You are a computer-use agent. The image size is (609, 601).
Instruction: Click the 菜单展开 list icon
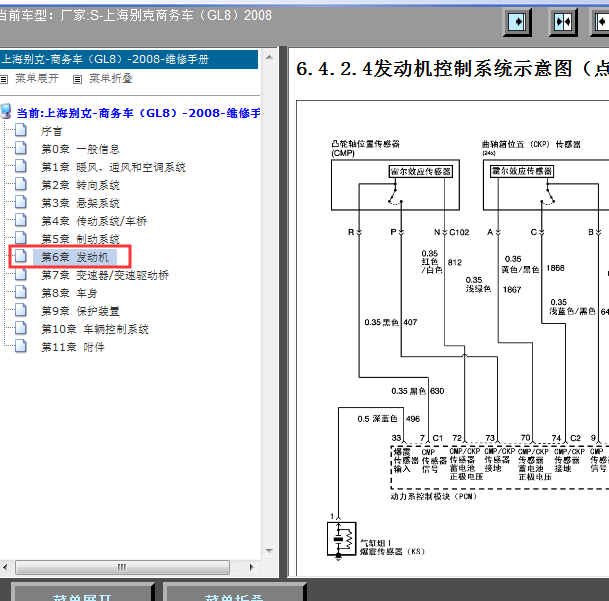tap(4, 80)
